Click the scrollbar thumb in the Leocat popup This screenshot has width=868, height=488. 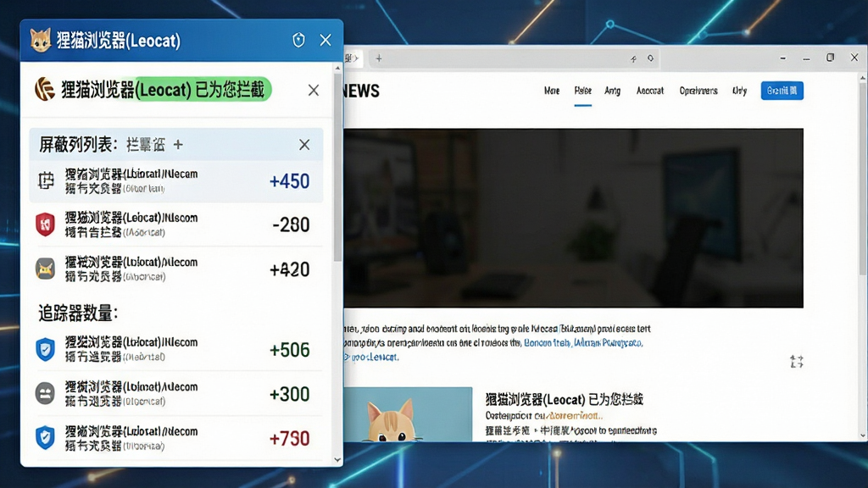click(x=337, y=167)
